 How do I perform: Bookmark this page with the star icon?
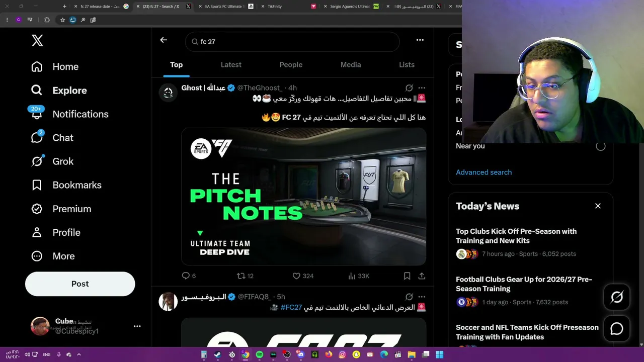pos(62,20)
